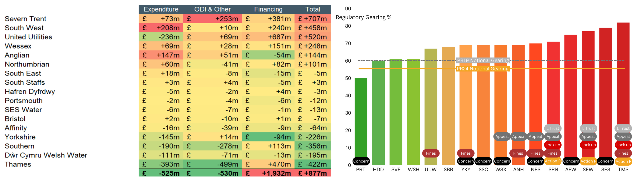Viewport: 644px width, 179px height.
Task: Click United Utilities' -236m expenditure cell
Action: (161, 37)
